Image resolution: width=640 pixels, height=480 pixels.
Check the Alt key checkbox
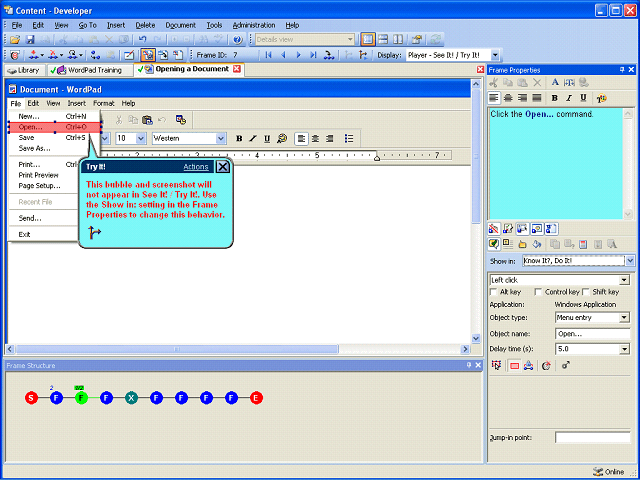pyautogui.click(x=493, y=292)
